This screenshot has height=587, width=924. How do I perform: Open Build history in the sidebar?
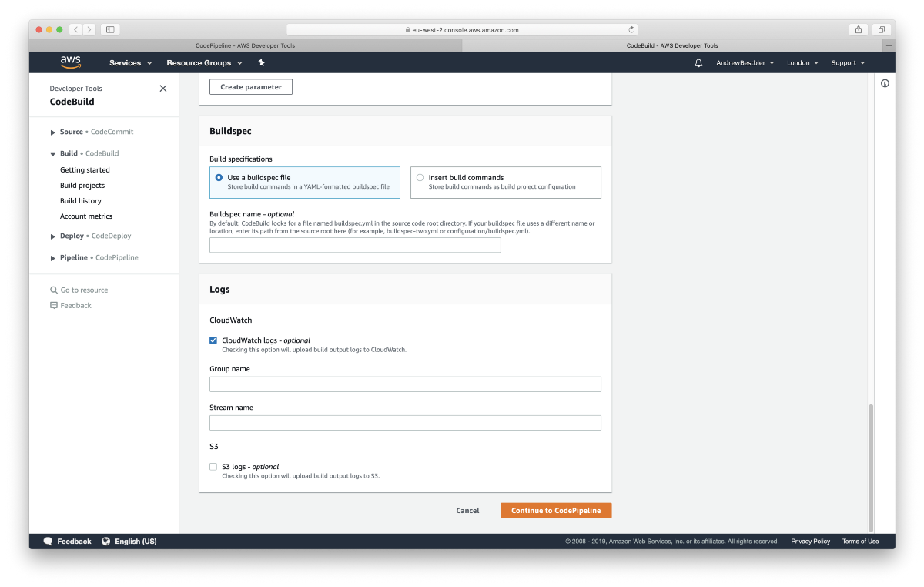tap(81, 201)
